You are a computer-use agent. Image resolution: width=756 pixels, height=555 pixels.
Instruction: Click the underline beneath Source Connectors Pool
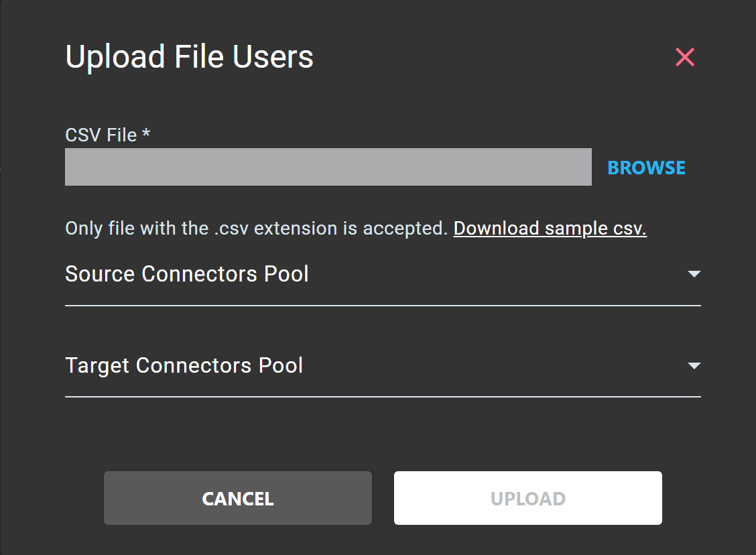pos(382,306)
